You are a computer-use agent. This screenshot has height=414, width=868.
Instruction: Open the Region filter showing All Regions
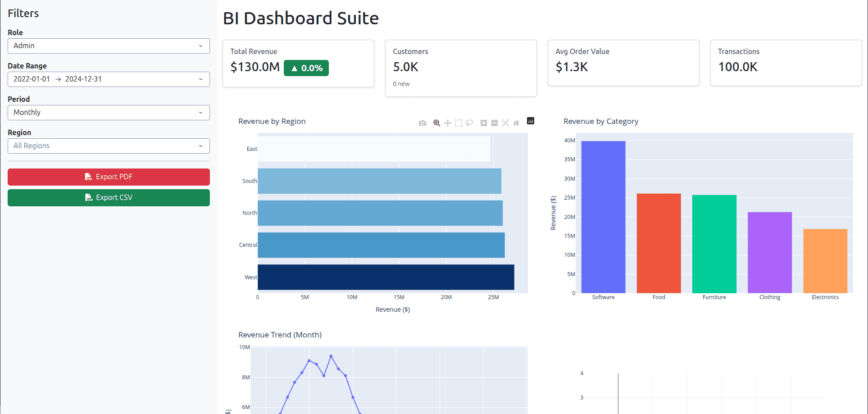coord(108,146)
